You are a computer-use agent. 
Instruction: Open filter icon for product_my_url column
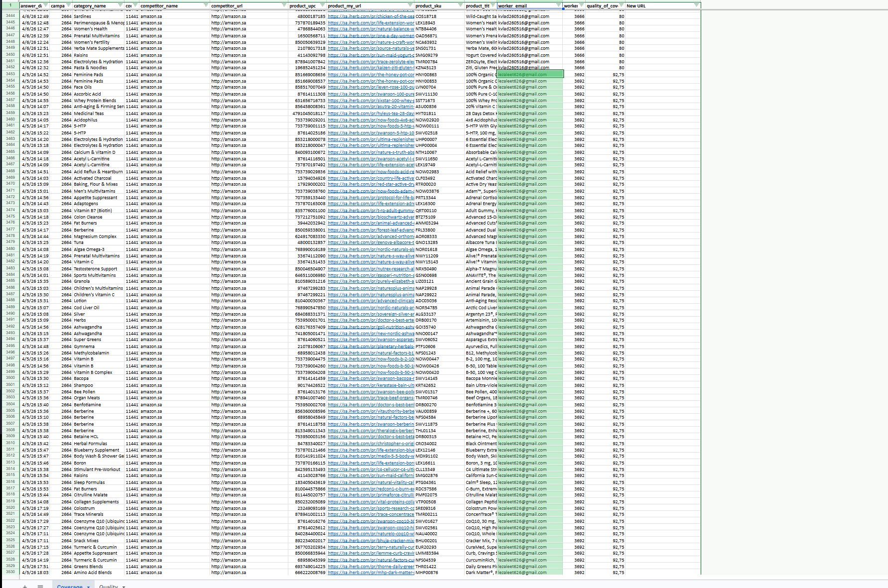point(410,5)
